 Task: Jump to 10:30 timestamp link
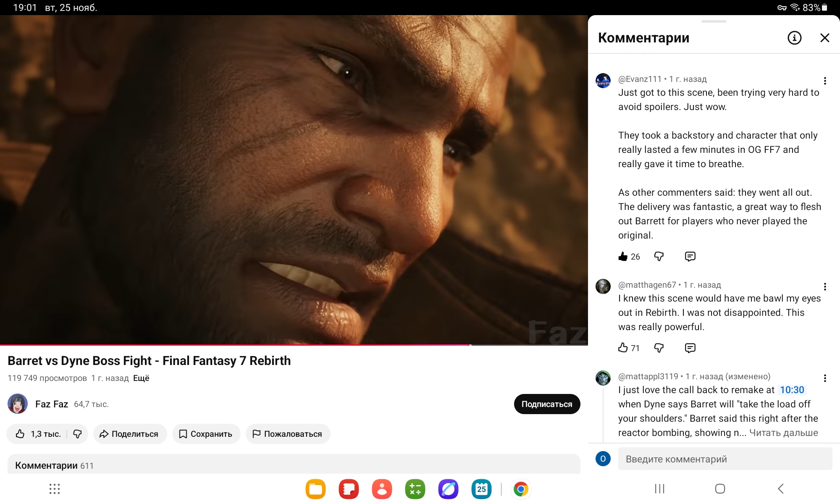pyautogui.click(x=792, y=390)
